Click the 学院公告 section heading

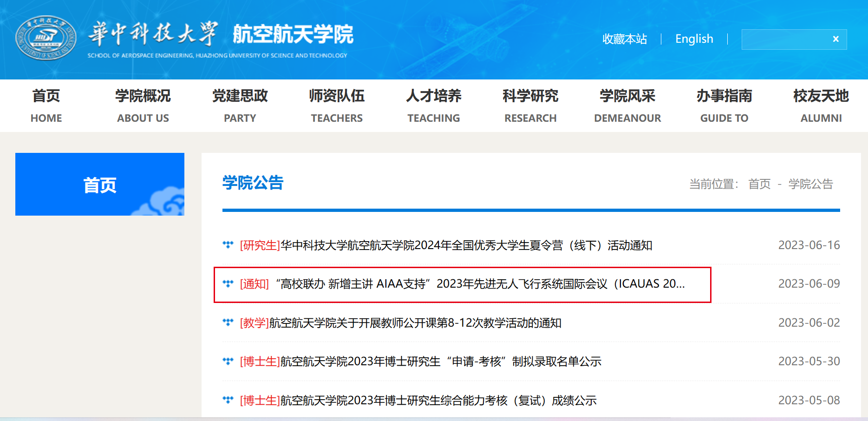pos(253,183)
